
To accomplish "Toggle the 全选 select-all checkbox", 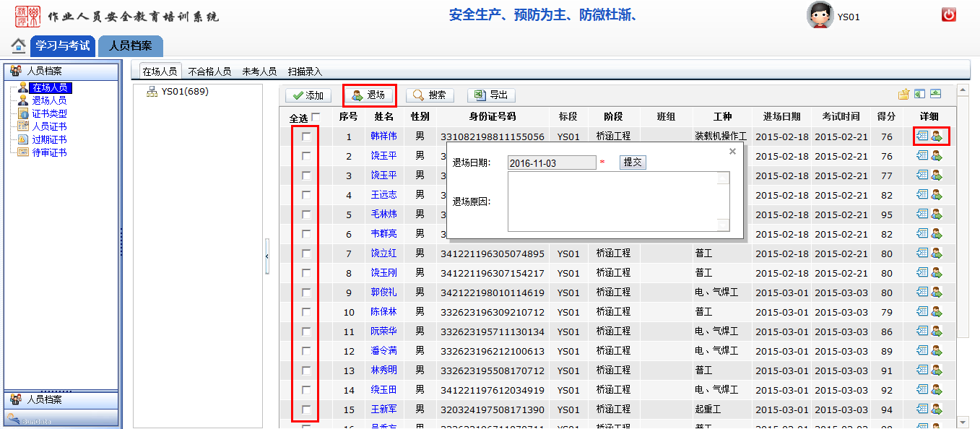I will (316, 117).
